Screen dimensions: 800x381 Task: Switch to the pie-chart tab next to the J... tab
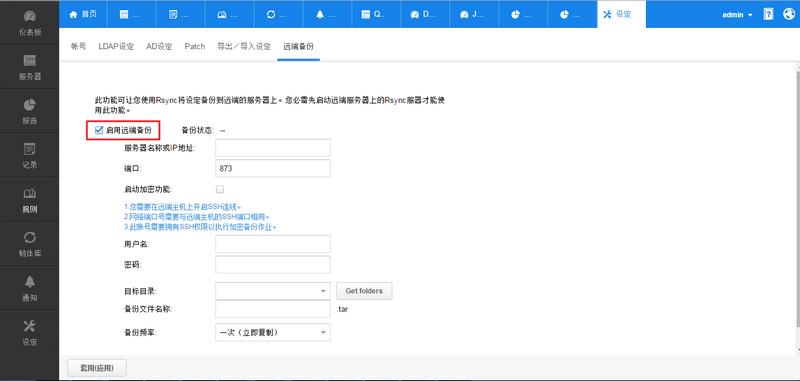coord(523,14)
